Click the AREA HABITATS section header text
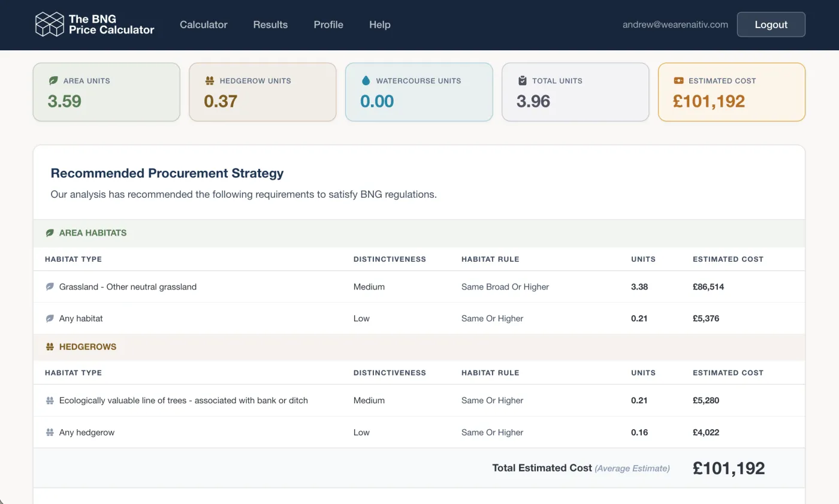The width and height of the screenshot is (839, 504). tap(93, 233)
